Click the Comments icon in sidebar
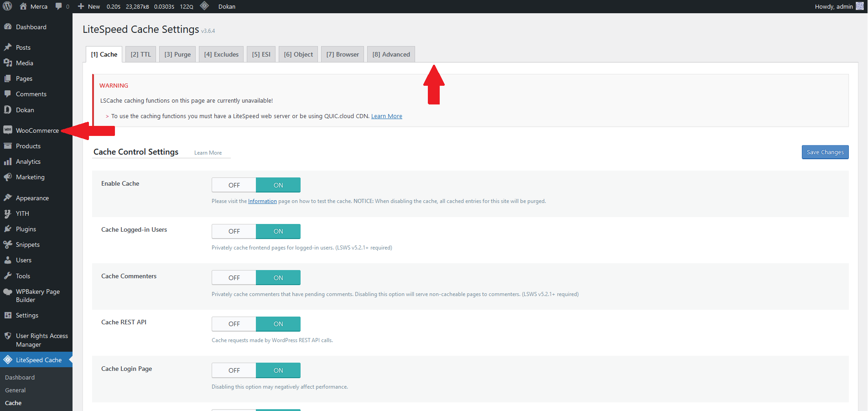 tap(8, 94)
